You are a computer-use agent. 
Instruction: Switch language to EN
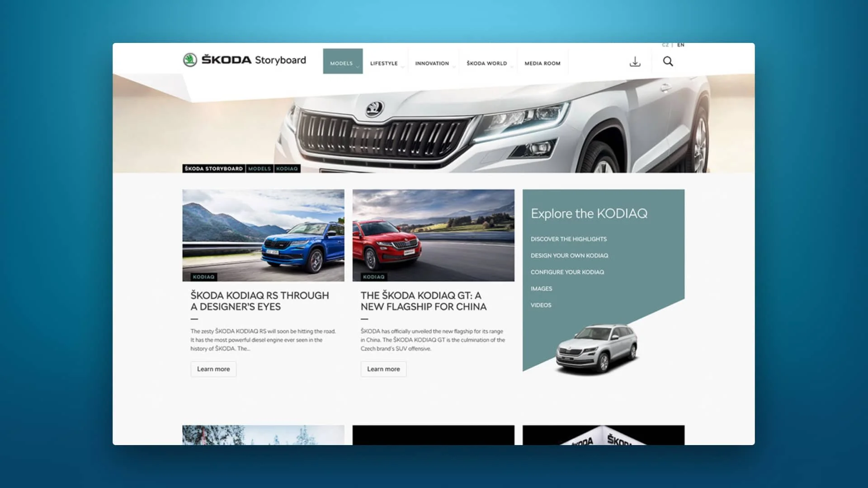tap(681, 45)
